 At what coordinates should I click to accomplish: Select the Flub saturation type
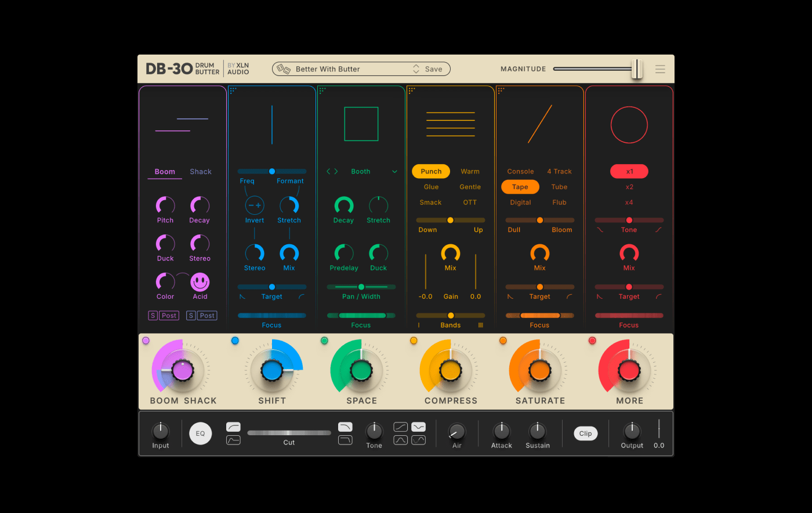(x=560, y=203)
